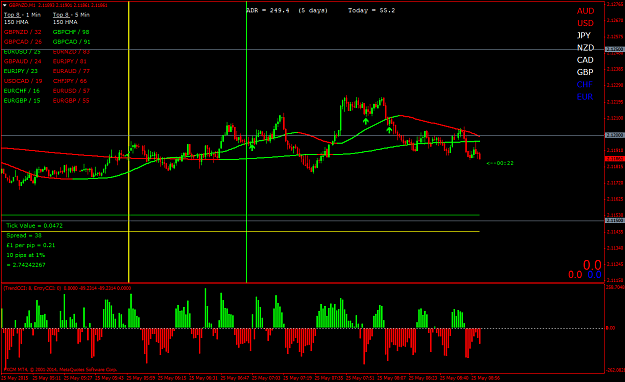Click the EUR currency label
This screenshot has height=382, width=625.
(x=585, y=97)
